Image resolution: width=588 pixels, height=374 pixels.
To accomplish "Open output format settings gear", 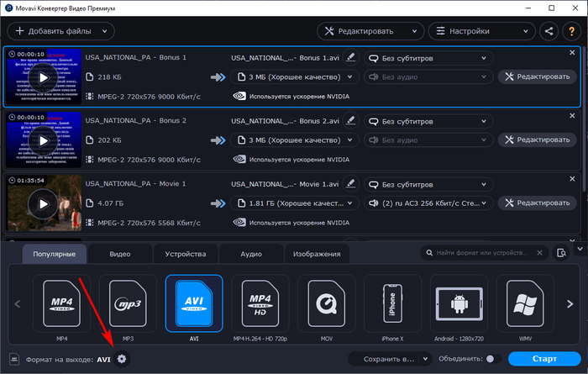I will click(122, 359).
